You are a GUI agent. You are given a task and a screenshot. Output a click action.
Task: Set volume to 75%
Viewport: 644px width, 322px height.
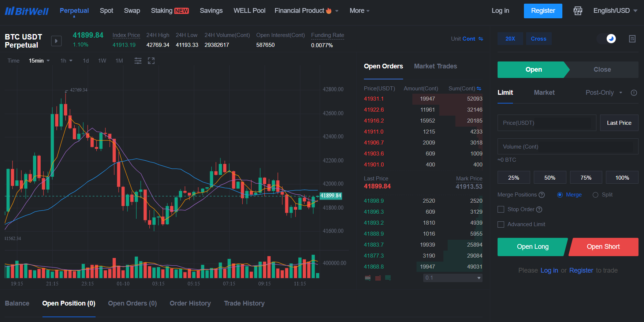[586, 177]
